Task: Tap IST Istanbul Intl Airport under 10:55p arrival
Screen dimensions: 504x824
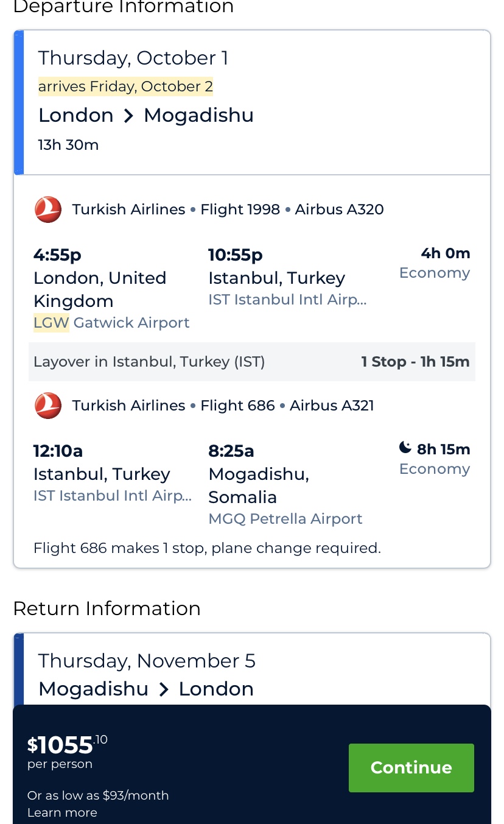Action: click(288, 300)
